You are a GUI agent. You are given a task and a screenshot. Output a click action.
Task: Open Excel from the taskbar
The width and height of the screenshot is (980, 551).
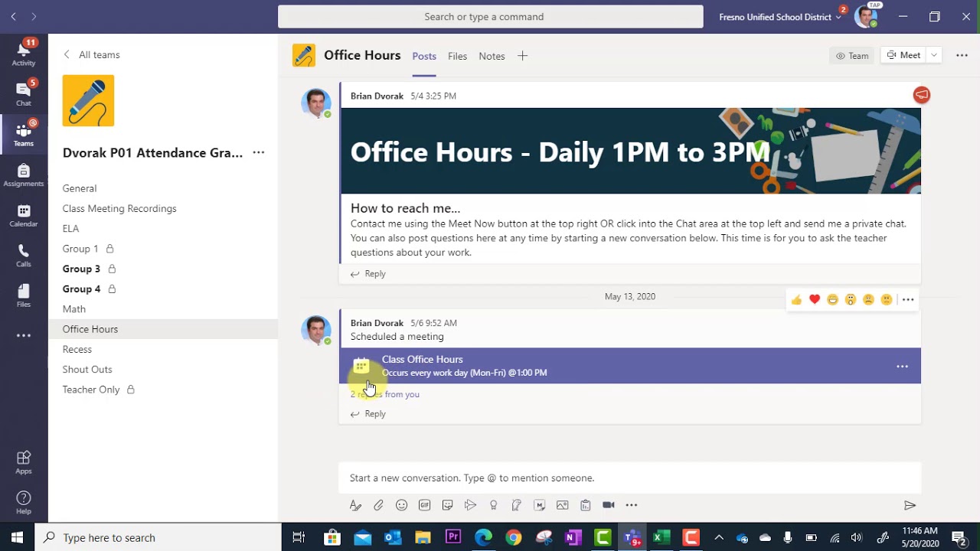(662, 537)
